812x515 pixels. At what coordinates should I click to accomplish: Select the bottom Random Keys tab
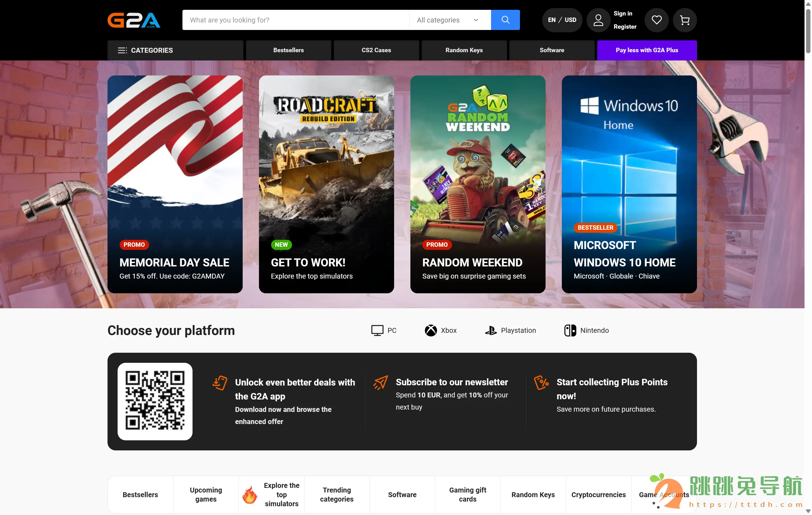click(533, 494)
